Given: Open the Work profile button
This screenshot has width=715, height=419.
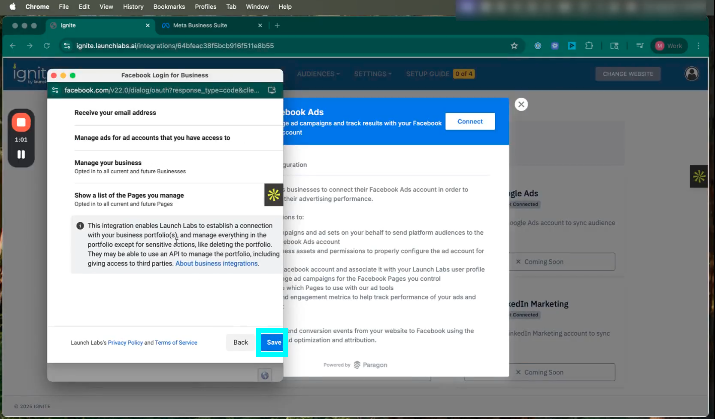Looking at the screenshot, I should pyautogui.click(x=668, y=46).
